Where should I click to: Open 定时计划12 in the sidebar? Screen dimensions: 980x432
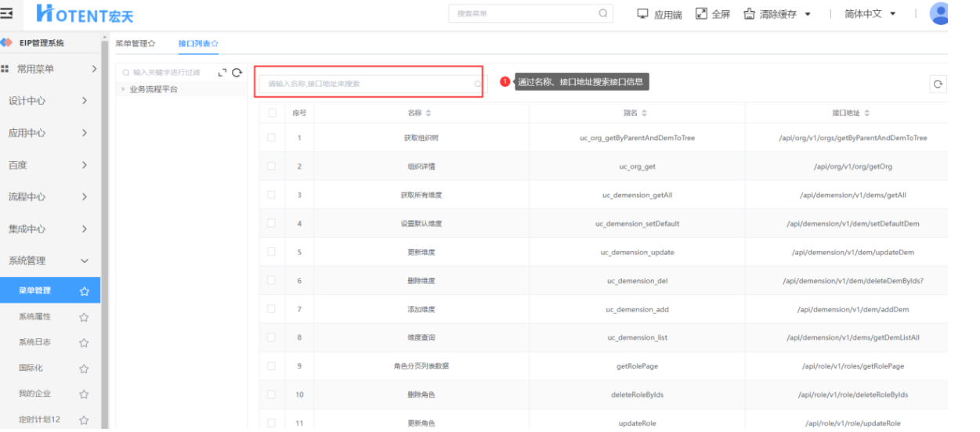[39, 420]
